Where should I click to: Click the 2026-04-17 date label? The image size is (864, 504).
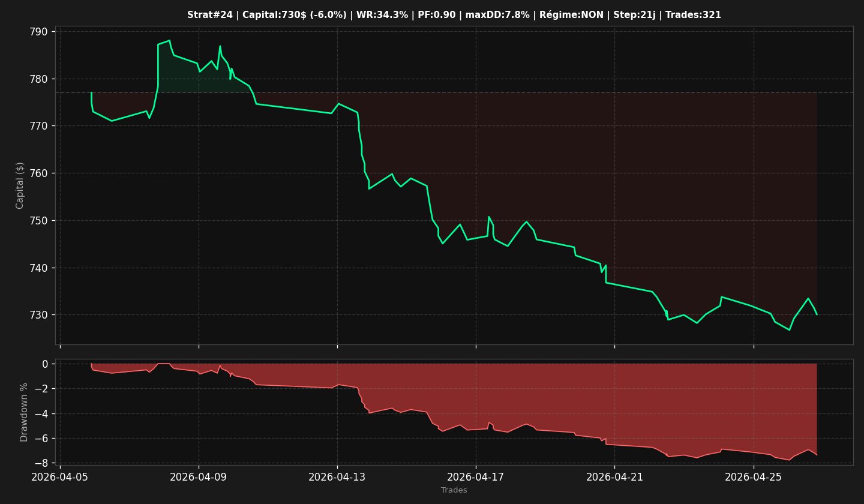pyautogui.click(x=476, y=477)
